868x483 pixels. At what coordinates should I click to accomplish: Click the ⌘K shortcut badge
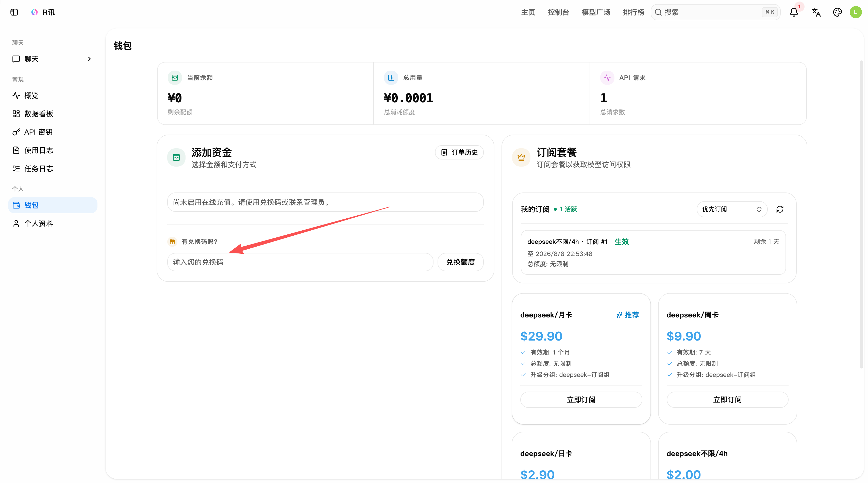coord(770,12)
